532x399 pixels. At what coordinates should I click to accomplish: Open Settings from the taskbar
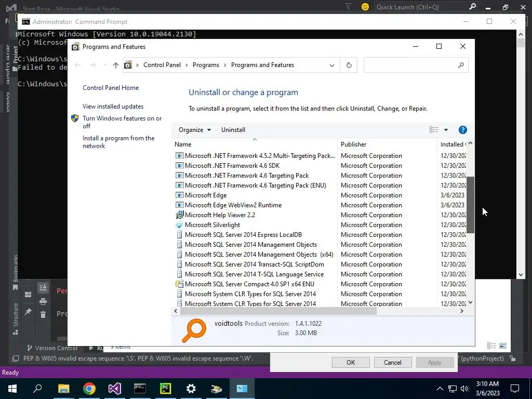191,389
